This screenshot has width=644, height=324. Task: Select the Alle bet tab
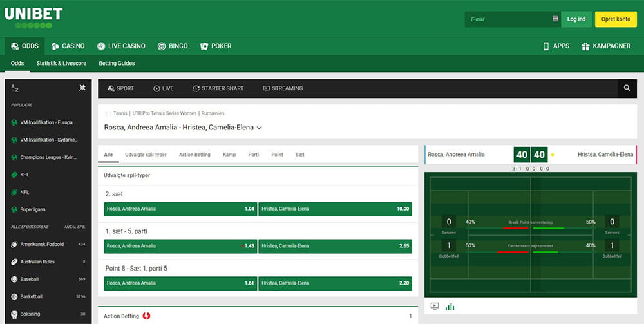[108, 155]
